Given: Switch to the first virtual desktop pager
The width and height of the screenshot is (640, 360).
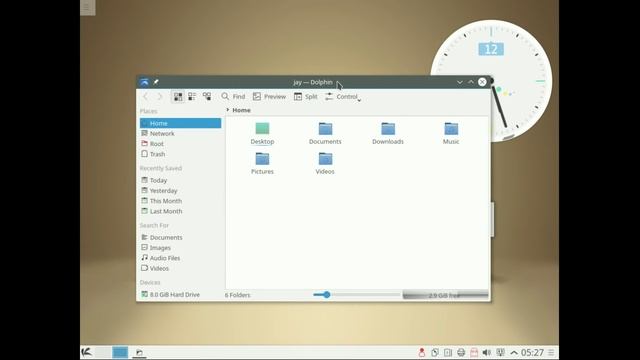Looking at the screenshot, I should pyautogui.click(x=103, y=352).
